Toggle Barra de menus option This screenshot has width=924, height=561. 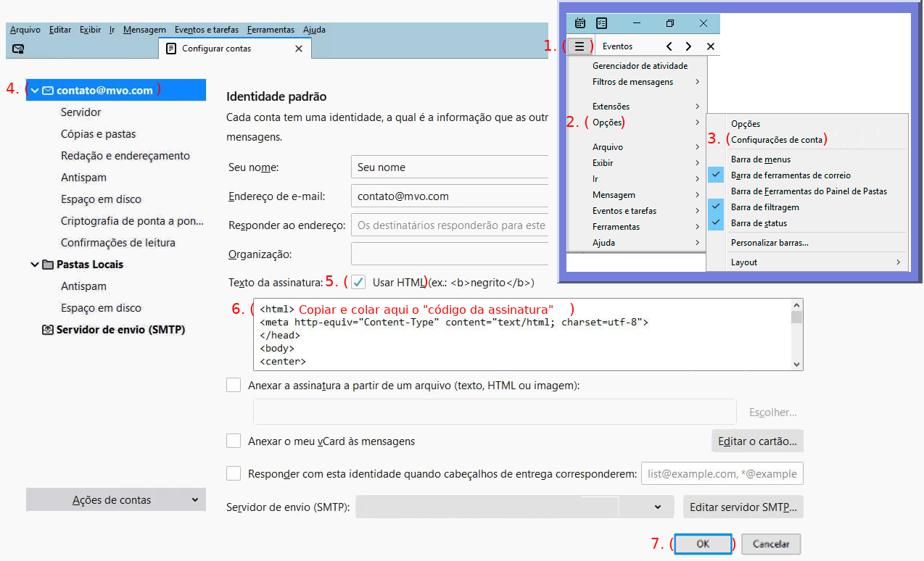(x=807, y=159)
